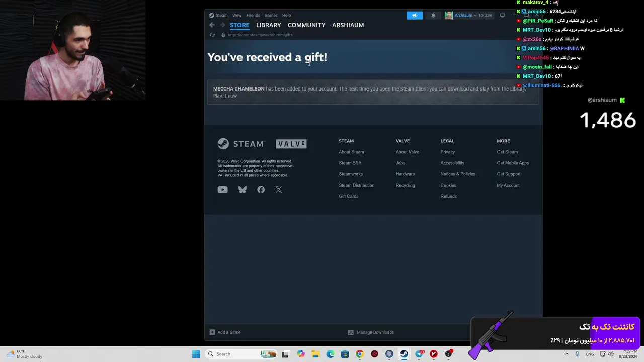Open the volume control in system tray
Screen dimensions: 644x362
click(x=610, y=354)
